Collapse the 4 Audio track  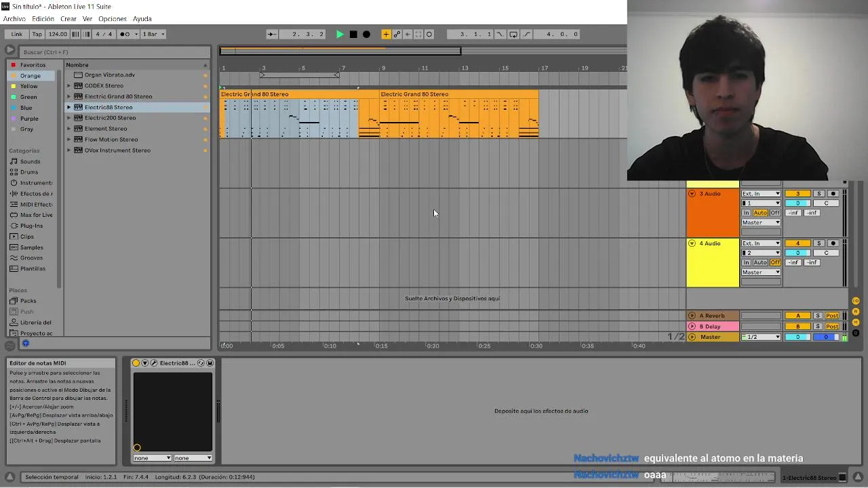point(692,243)
